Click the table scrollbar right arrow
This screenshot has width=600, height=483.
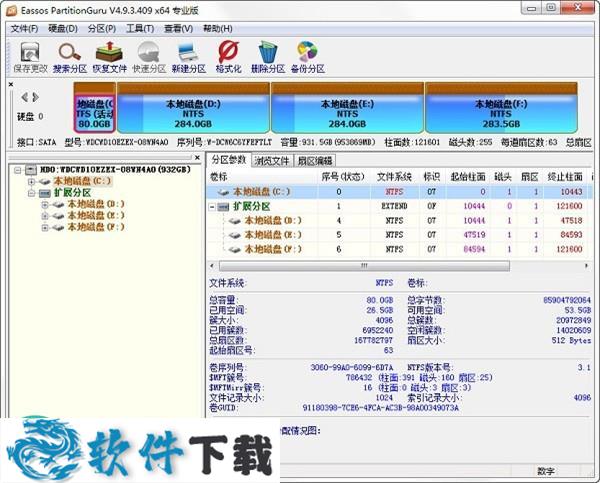(586, 266)
